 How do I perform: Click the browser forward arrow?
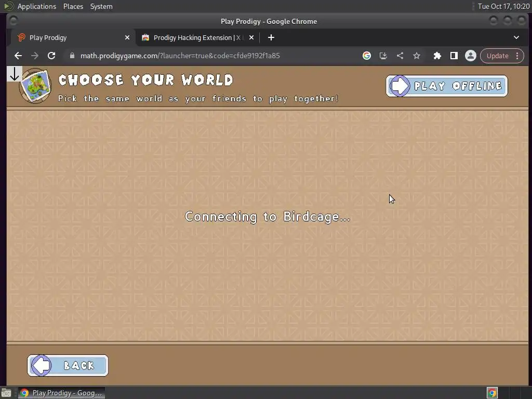point(35,56)
